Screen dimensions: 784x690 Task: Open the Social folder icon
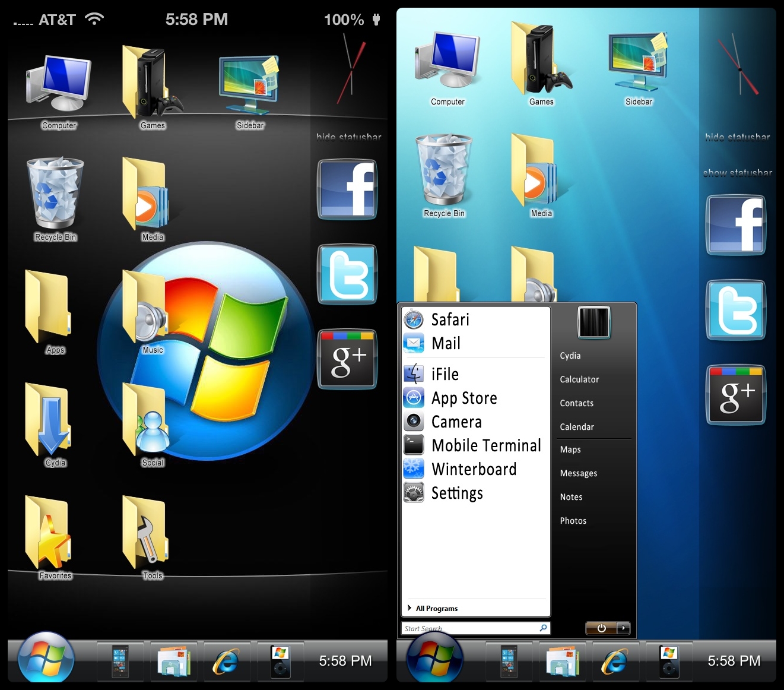pos(146,419)
